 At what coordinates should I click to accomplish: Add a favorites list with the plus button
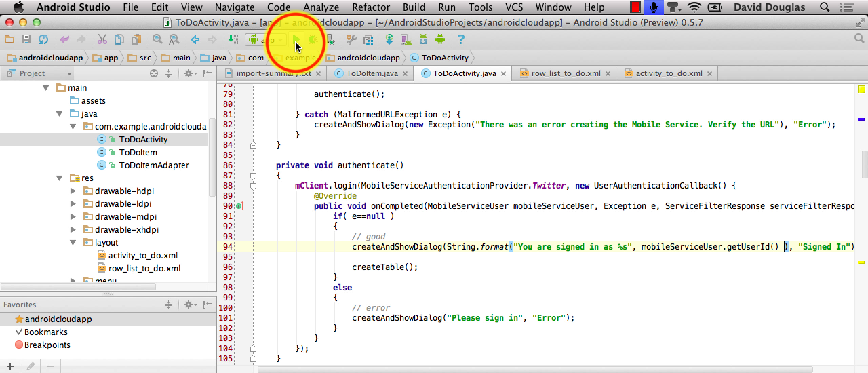coord(10,366)
